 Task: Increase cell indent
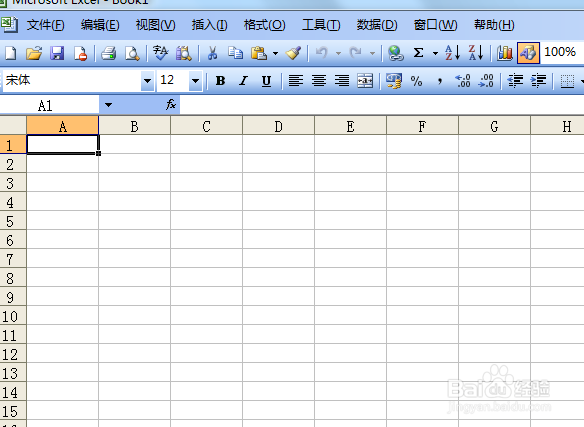click(538, 80)
